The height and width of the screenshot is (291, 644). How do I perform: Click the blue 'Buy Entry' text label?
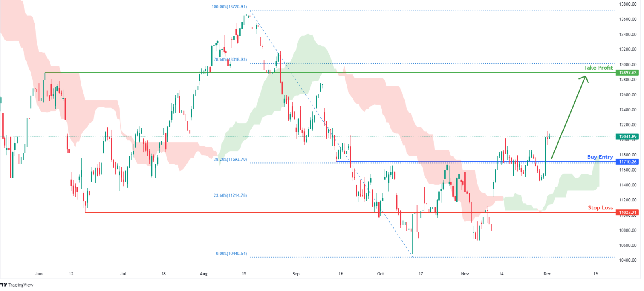[x=600, y=157]
